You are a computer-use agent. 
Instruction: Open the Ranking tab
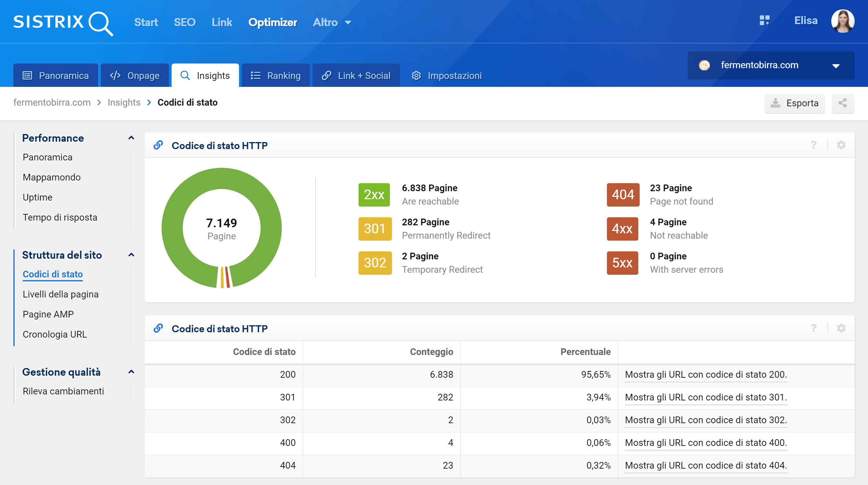click(276, 76)
